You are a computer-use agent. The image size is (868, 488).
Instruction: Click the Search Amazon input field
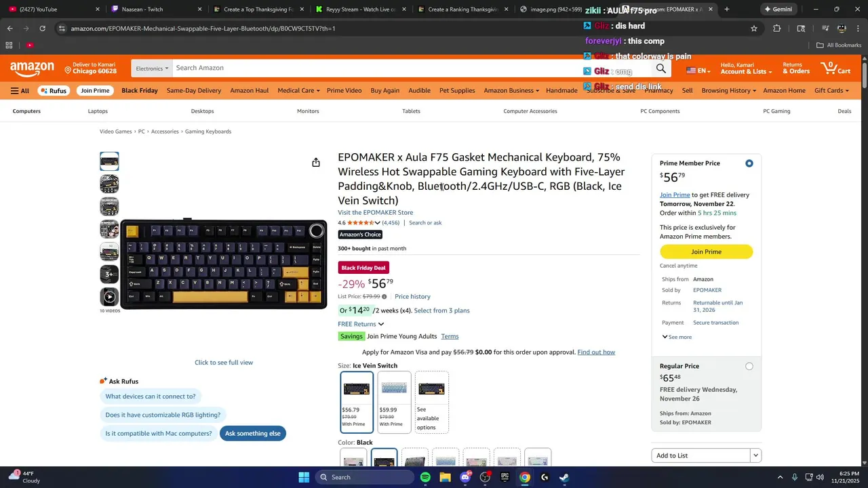(410, 68)
